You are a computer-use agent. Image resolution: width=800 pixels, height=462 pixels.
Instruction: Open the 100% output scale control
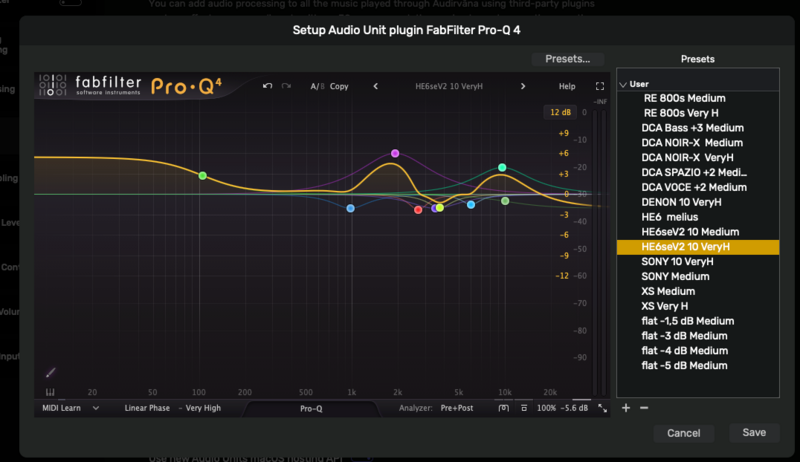[546, 408]
